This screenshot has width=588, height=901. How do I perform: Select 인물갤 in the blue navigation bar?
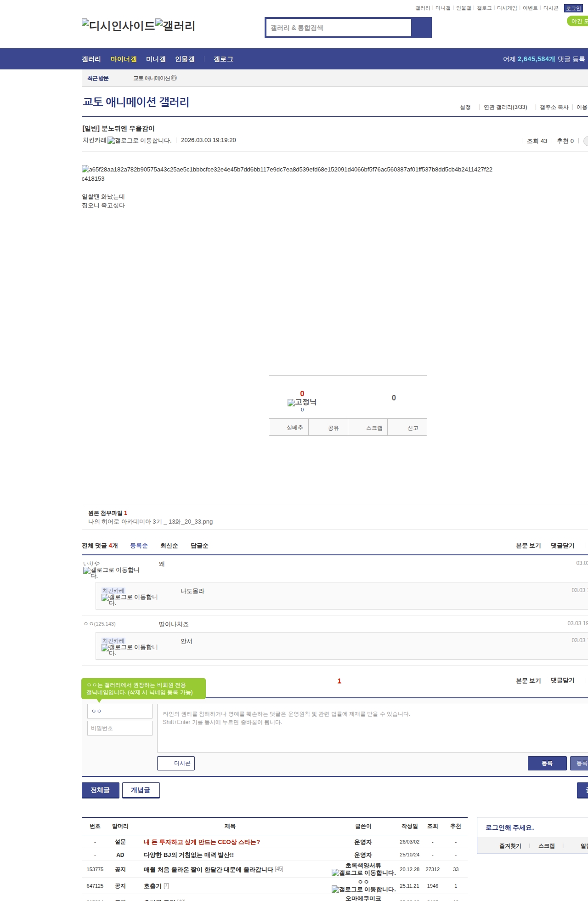pos(185,59)
